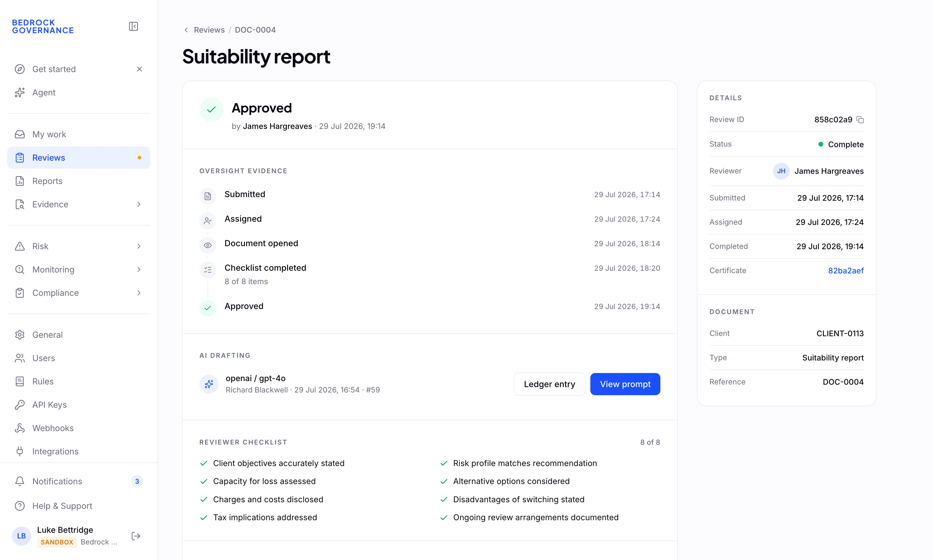Click the LB user avatar
934x560 pixels.
22,536
